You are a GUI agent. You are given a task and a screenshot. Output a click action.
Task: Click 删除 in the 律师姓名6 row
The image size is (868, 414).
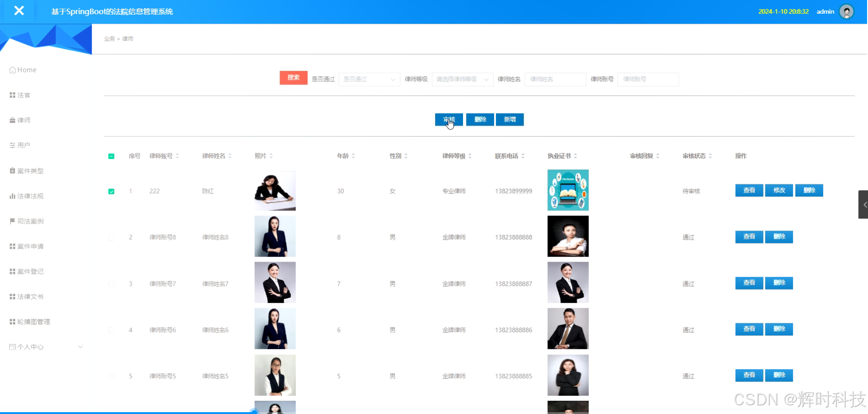779,329
